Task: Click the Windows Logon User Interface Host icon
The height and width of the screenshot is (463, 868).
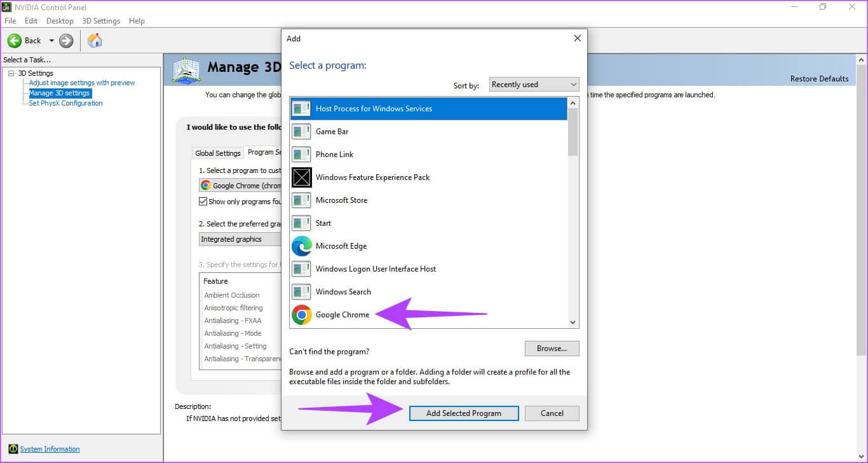Action: tap(301, 269)
